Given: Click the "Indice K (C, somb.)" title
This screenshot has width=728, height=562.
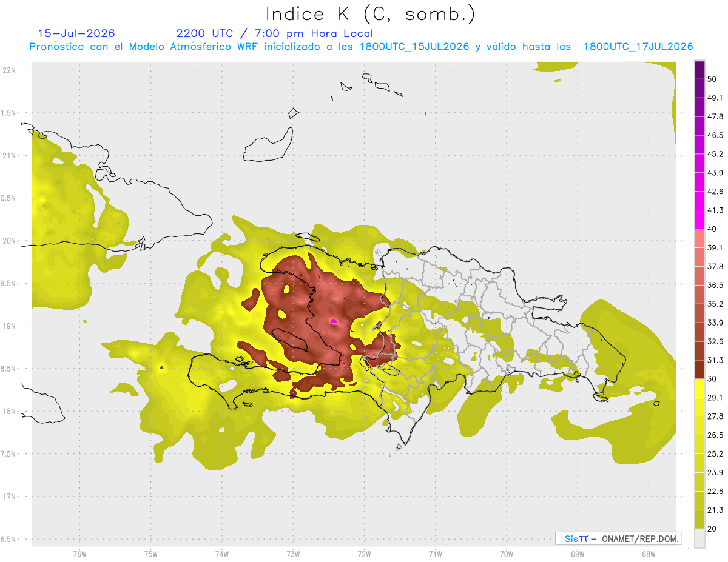Looking at the screenshot, I should pos(371,15).
